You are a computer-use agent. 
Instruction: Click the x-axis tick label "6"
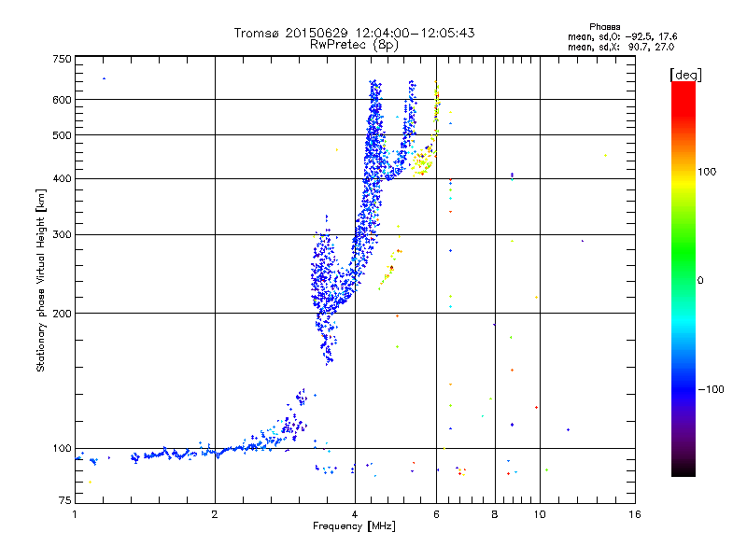click(436, 515)
